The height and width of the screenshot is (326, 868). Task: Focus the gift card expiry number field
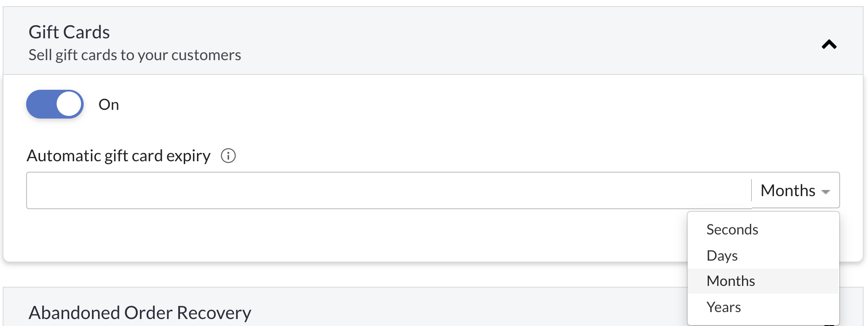click(389, 190)
